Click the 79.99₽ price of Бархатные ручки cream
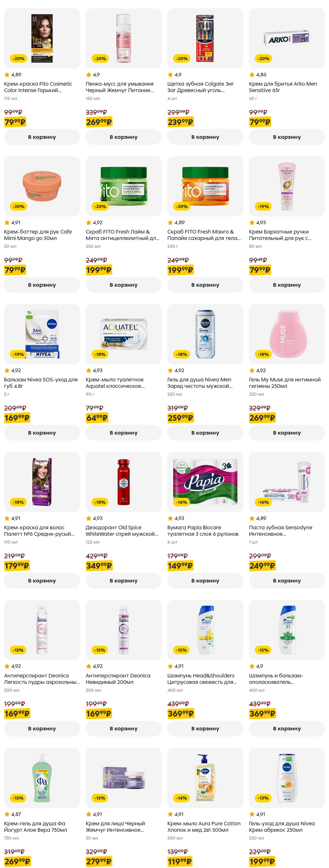Image resolution: width=329 pixels, height=868 pixels. [260, 270]
